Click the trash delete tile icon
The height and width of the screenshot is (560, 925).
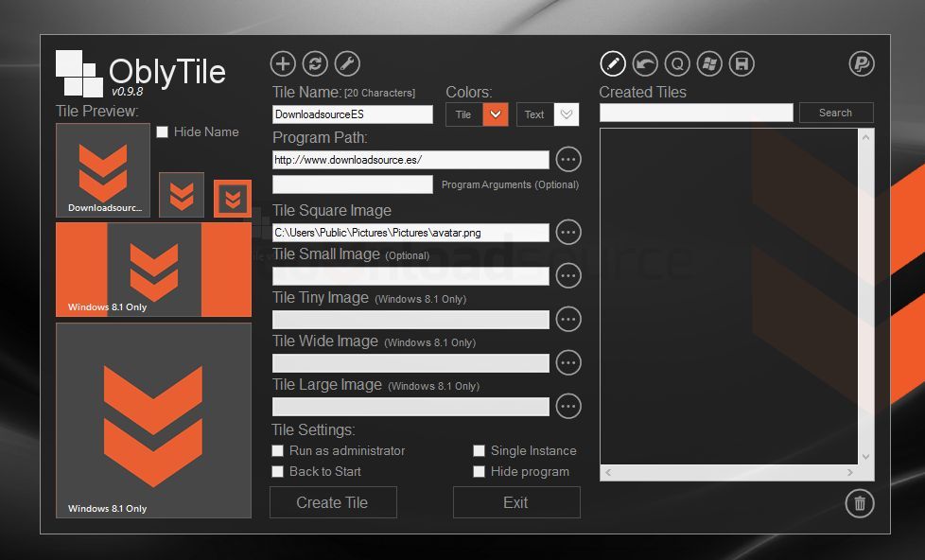click(x=860, y=503)
